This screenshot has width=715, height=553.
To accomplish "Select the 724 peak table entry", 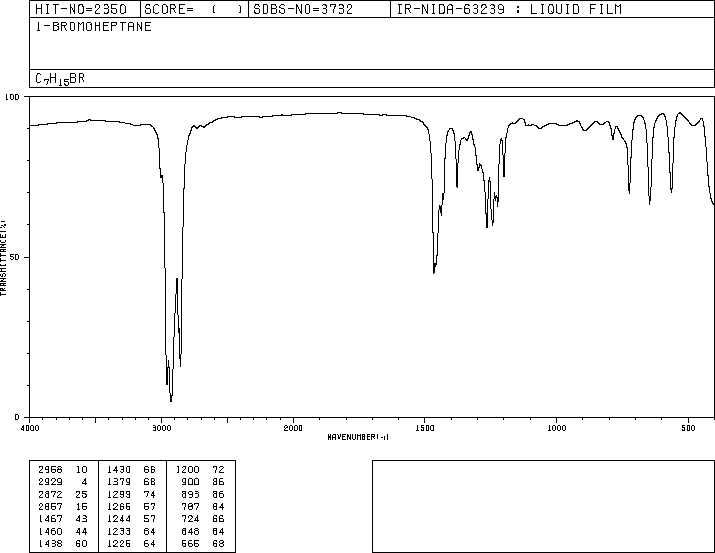I will 190,519.
